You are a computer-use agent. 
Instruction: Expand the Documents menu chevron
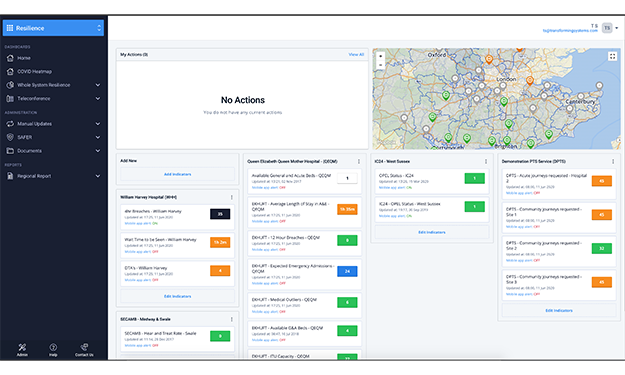point(98,151)
